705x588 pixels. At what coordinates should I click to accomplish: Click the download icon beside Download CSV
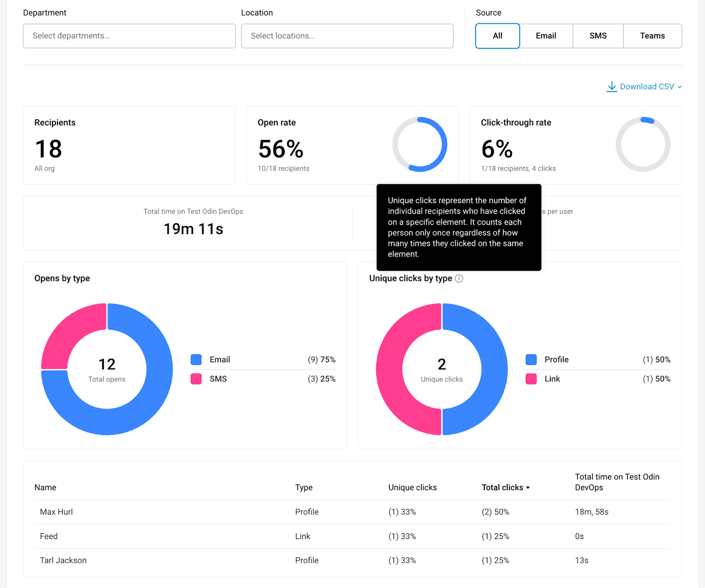click(x=612, y=86)
